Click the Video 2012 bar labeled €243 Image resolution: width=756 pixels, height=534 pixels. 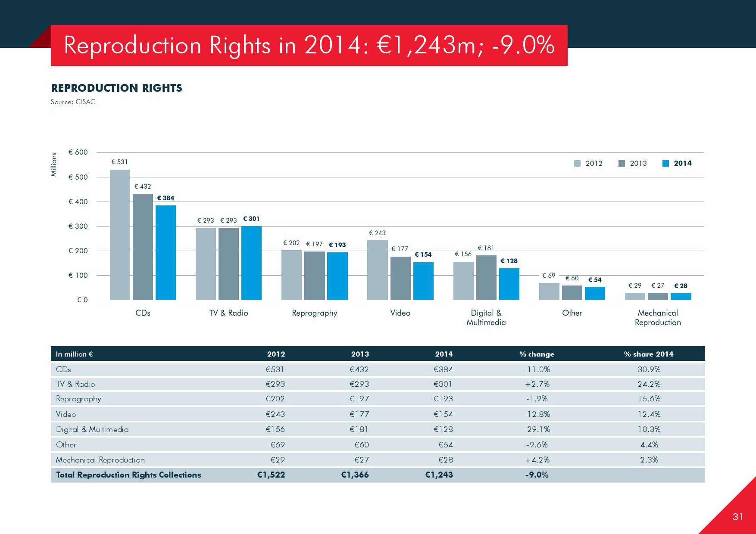[x=377, y=270]
